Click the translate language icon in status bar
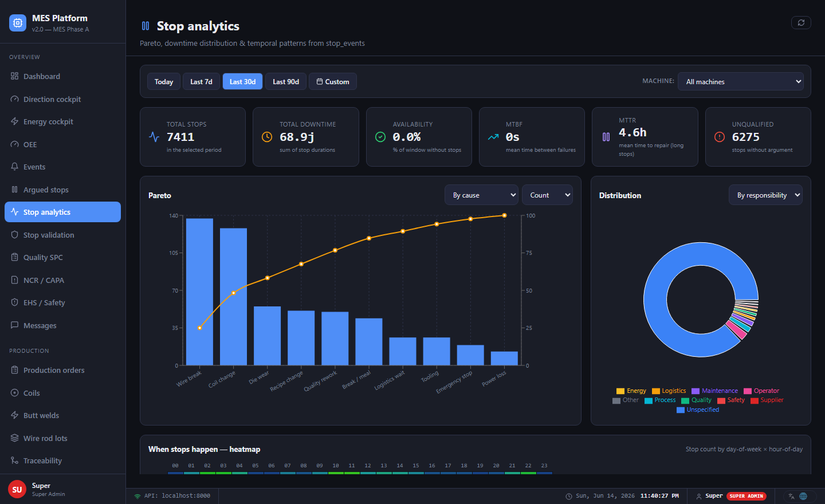 point(791,496)
